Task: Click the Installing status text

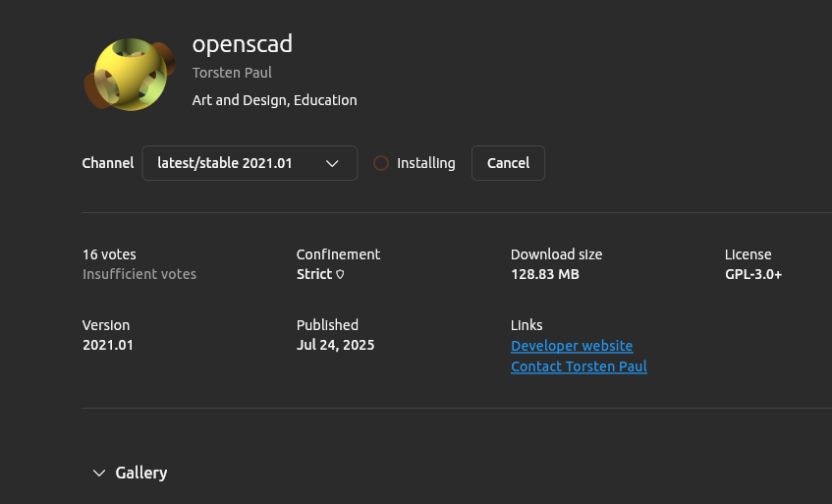Action: click(426, 163)
